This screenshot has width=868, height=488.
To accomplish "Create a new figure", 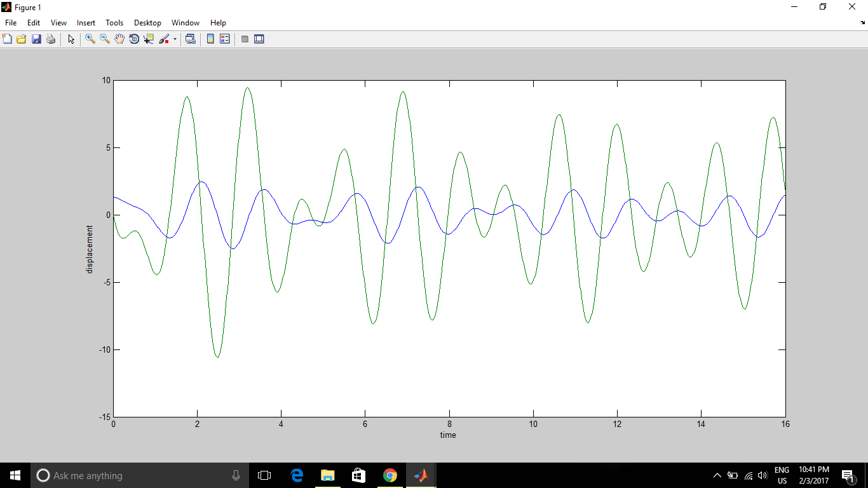I will (7, 39).
